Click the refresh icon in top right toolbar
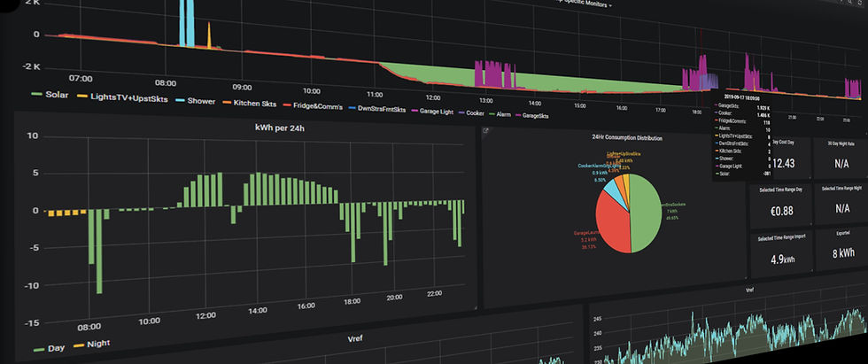Viewport: 868px width, 364px height. pyautogui.click(x=861, y=4)
